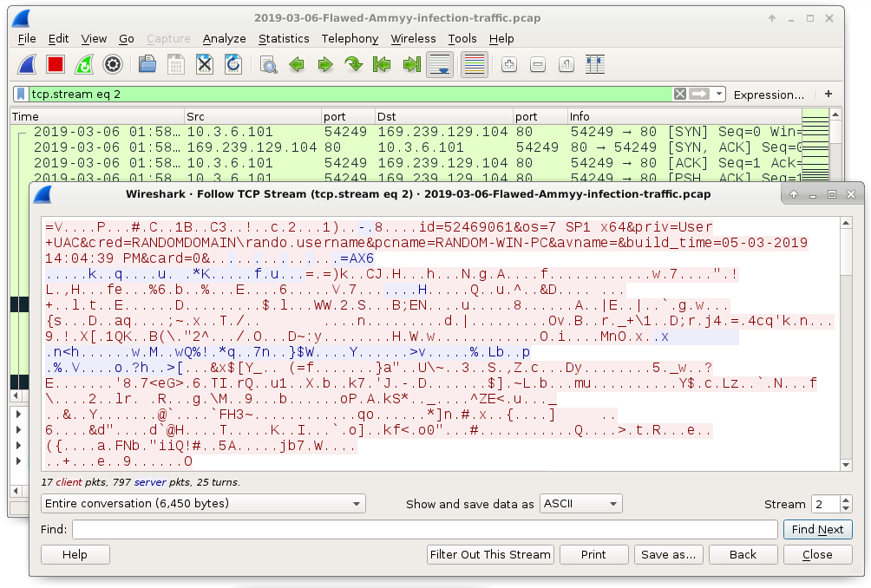Click the packet list scrollbar up arrow
The width and height of the screenshot is (871, 588).
point(835,114)
